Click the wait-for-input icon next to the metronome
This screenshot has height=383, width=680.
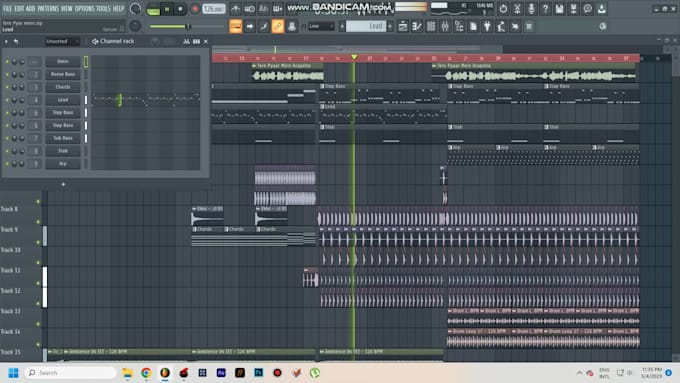(249, 9)
